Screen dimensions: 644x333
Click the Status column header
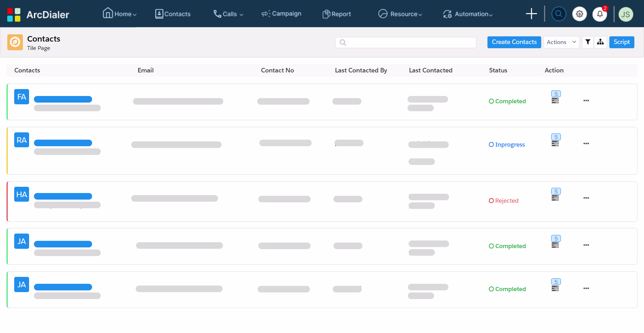(498, 70)
